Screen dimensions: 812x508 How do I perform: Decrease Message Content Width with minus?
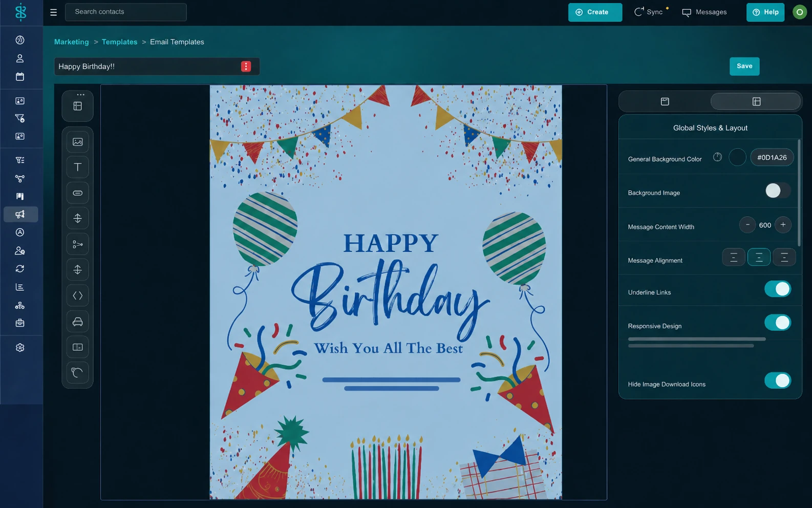pyautogui.click(x=747, y=225)
